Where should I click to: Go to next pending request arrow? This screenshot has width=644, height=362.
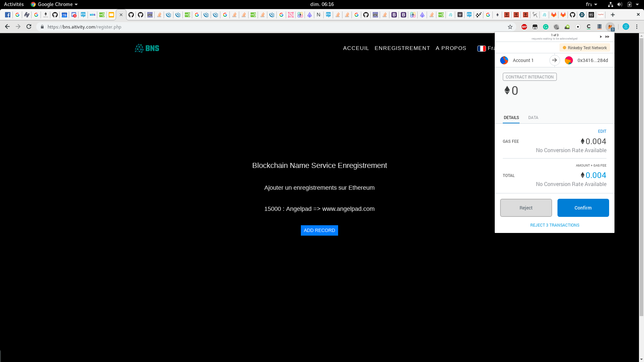pos(601,37)
